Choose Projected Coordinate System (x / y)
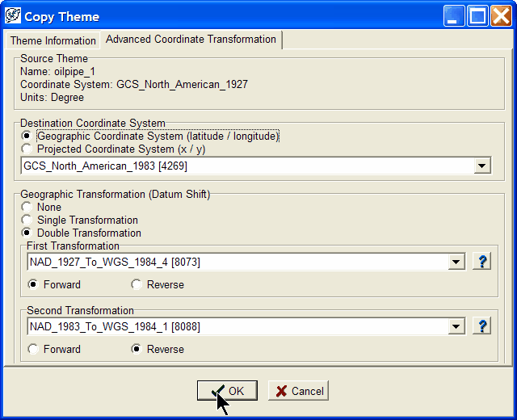Viewport: 517px width, 420px height. tap(27, 149)
